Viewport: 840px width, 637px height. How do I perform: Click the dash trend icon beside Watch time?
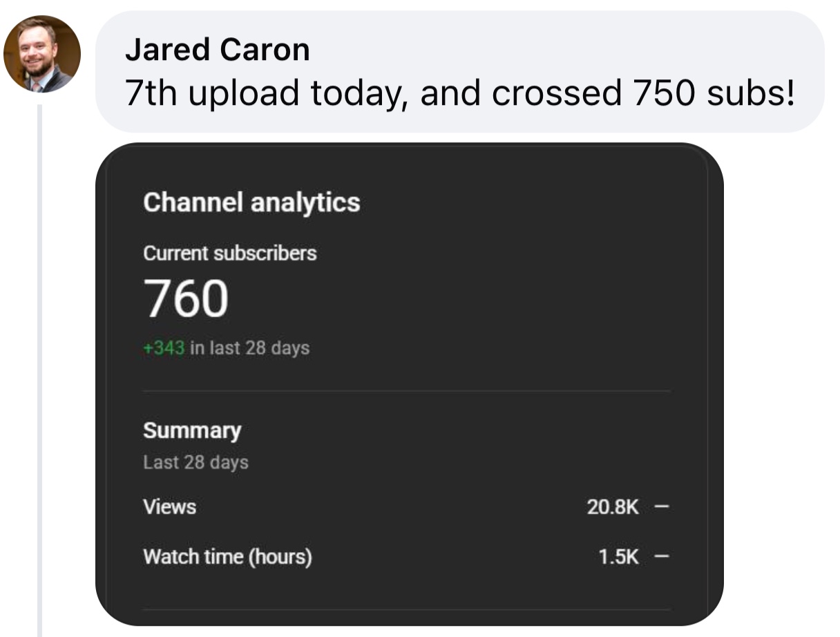[661, 558]
